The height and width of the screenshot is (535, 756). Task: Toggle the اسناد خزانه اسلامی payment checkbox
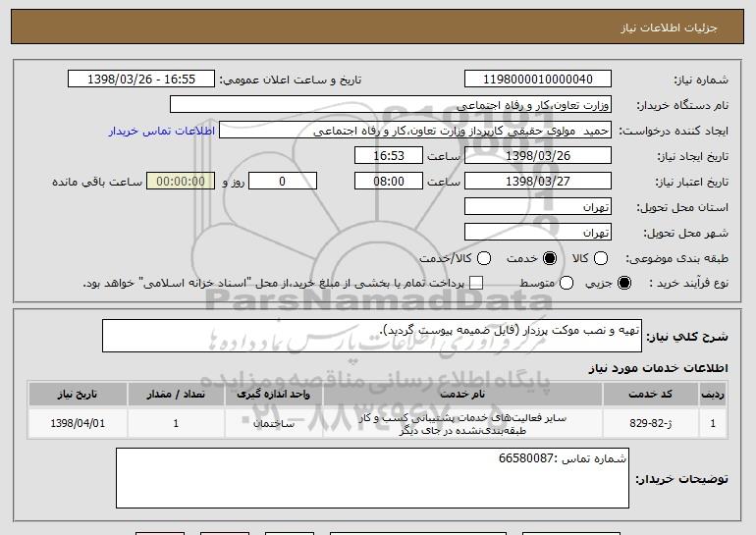(476, 283)
